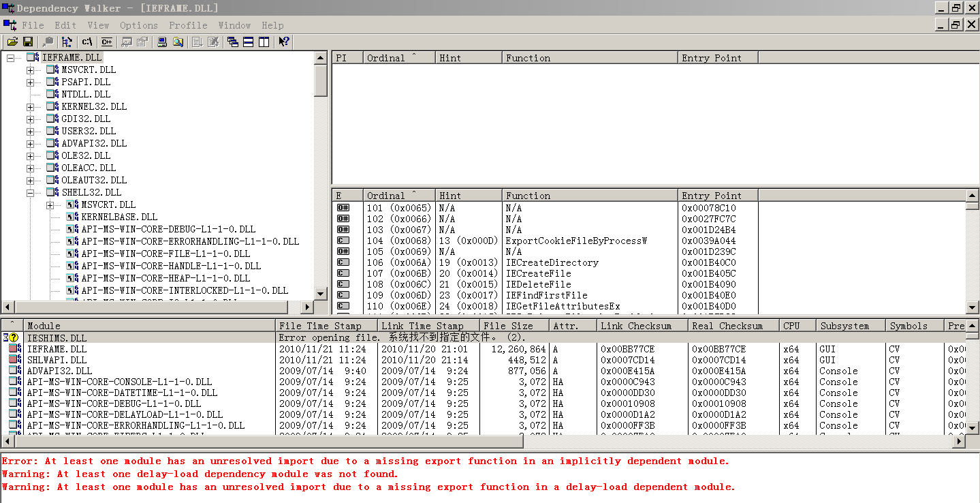Toggle the Auto Expand tree toolbar icon

click(67, 42)
